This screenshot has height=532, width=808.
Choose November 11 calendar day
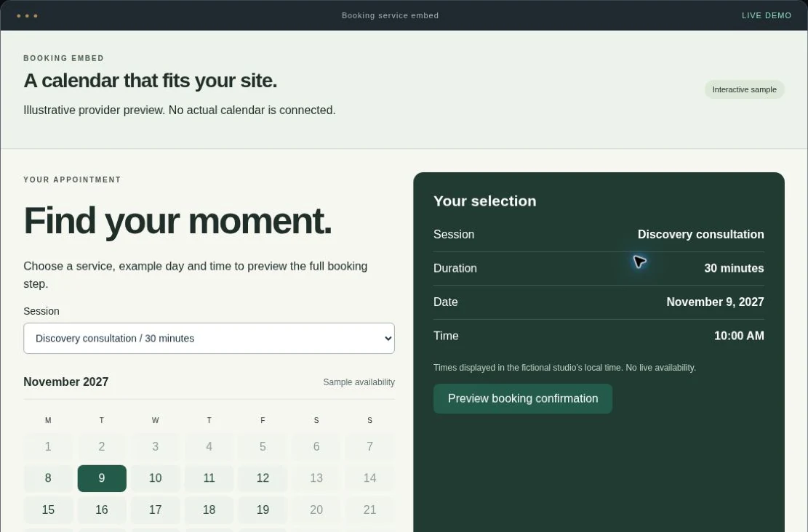pyautogui.click(x=209, y=478)
